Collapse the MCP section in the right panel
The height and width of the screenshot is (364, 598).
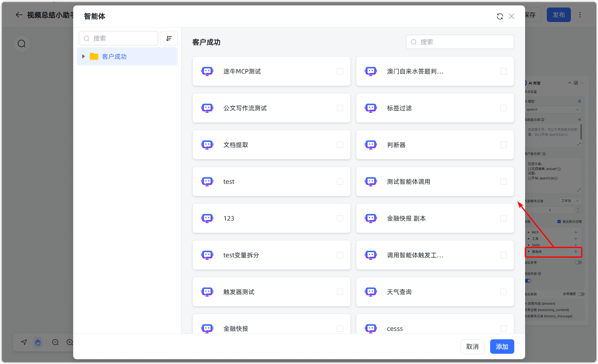[x=529, y=232]
